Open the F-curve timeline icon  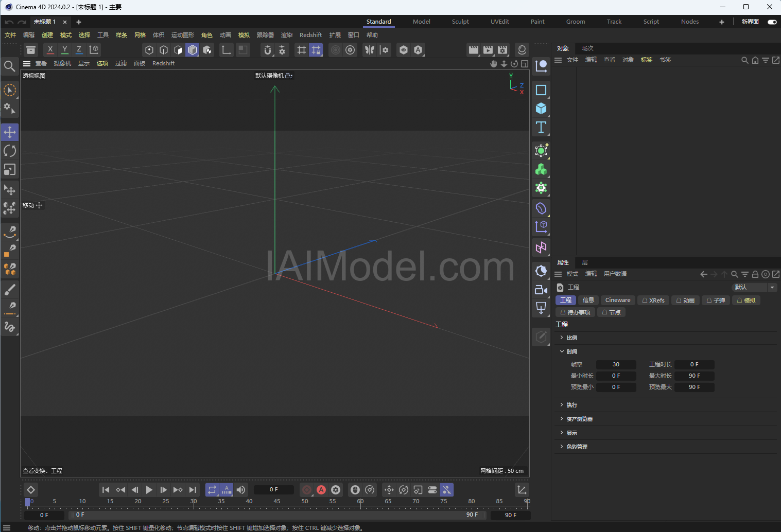point(522,490)
